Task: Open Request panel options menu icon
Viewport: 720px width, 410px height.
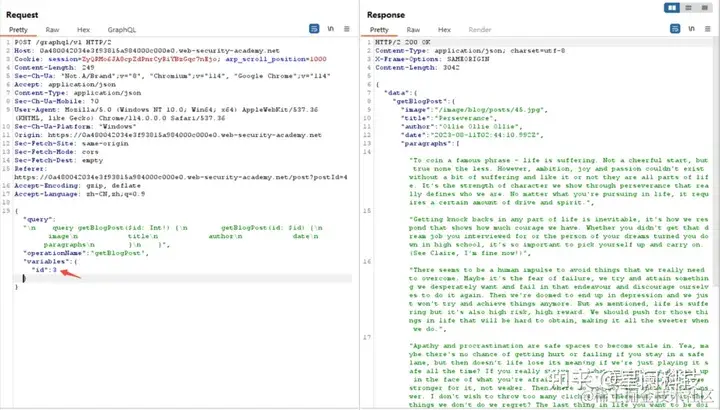Action: click(x=347, y=29)
